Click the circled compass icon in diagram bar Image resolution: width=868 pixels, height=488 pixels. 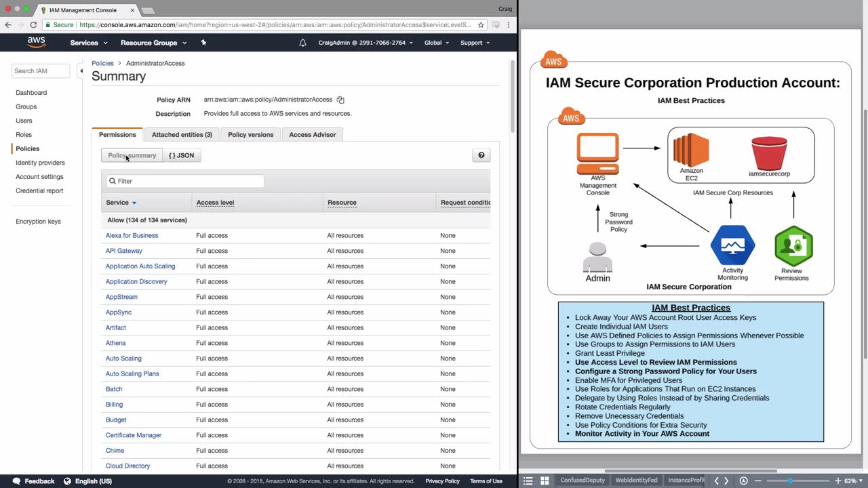(x=744, y=481)
